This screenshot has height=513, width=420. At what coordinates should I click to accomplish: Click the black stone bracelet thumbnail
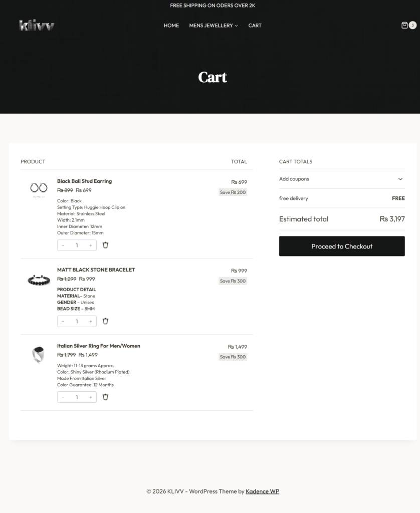click(x=39, y=281)
